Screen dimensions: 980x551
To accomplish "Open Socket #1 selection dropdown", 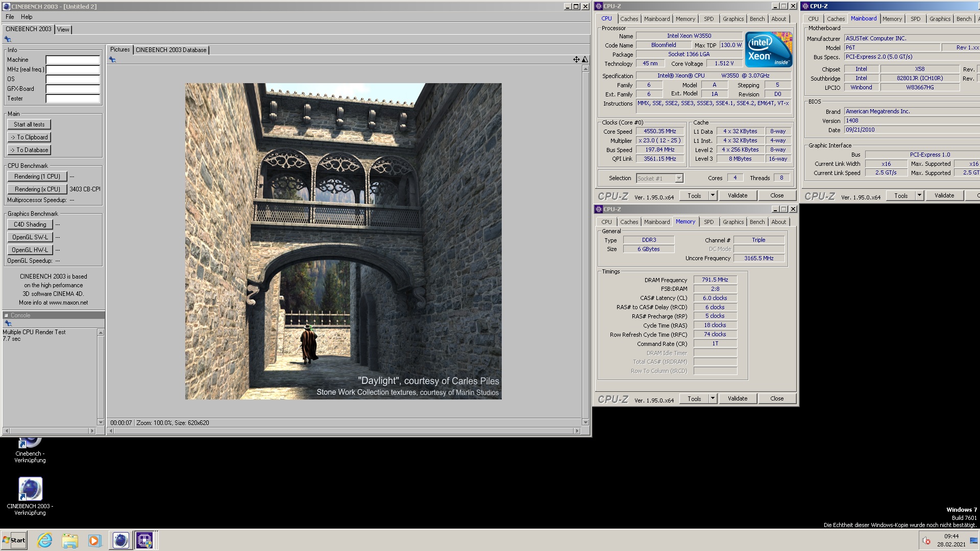I will (x=679, y=178).
